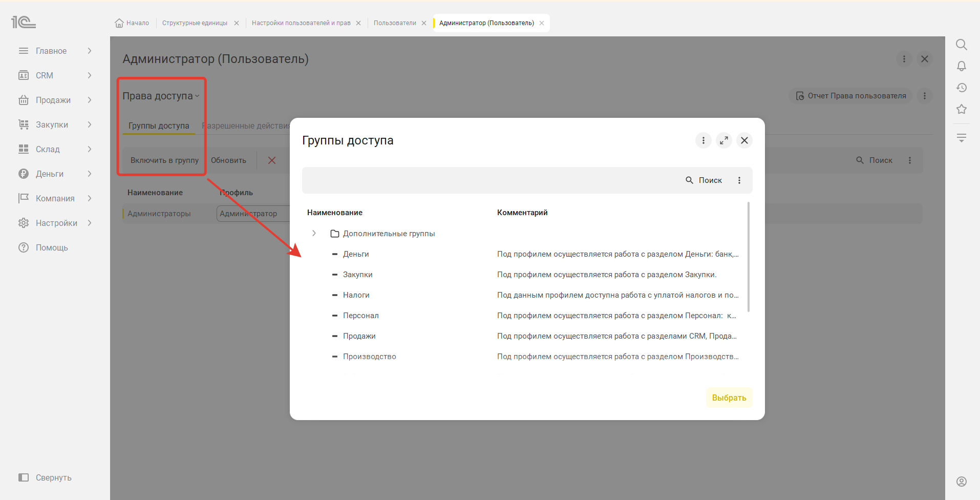
Task: Click the Настройки gear icon
Action: 24,223
